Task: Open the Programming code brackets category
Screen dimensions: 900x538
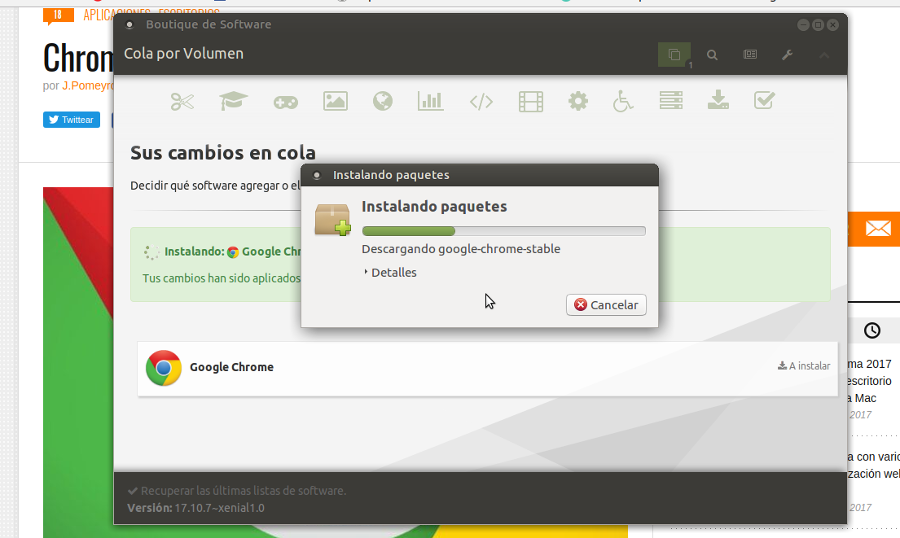Action: [x=481, y=102]
